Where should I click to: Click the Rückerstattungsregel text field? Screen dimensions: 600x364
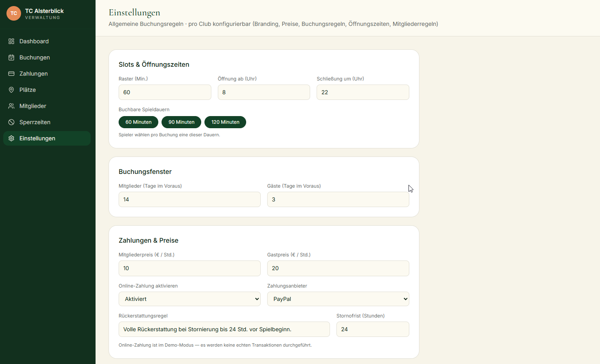pyautogui.click(x=224, y=329)
